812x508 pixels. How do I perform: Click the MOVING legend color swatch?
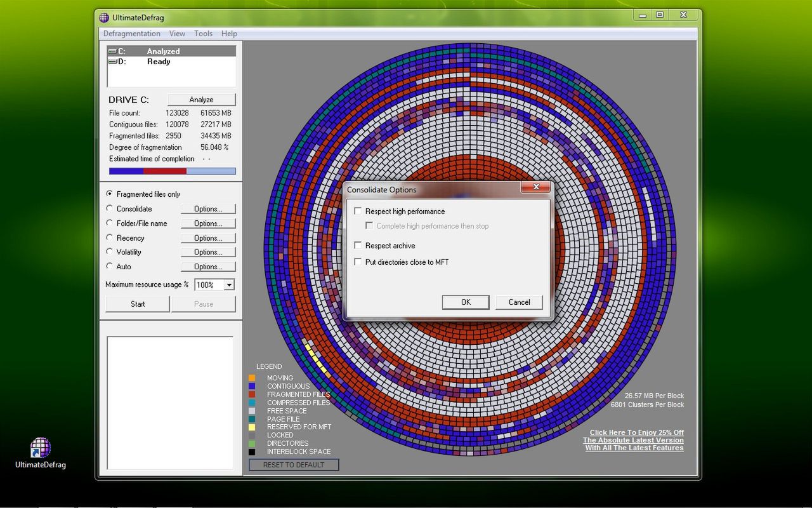pos(252,378)
